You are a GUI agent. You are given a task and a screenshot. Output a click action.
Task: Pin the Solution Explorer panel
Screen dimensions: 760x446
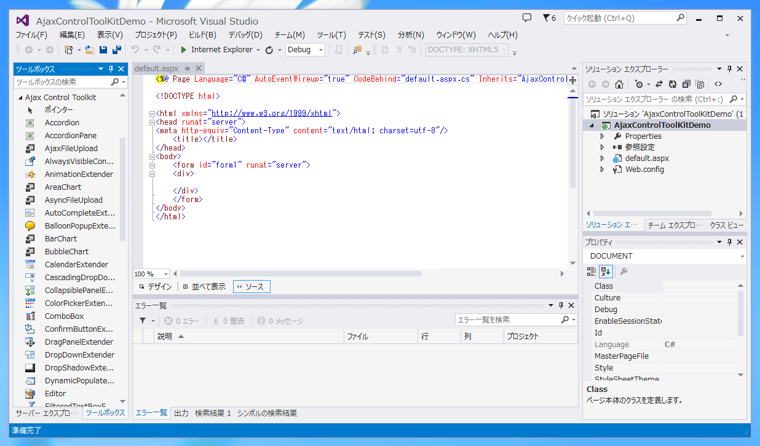(x=729, y=69)
